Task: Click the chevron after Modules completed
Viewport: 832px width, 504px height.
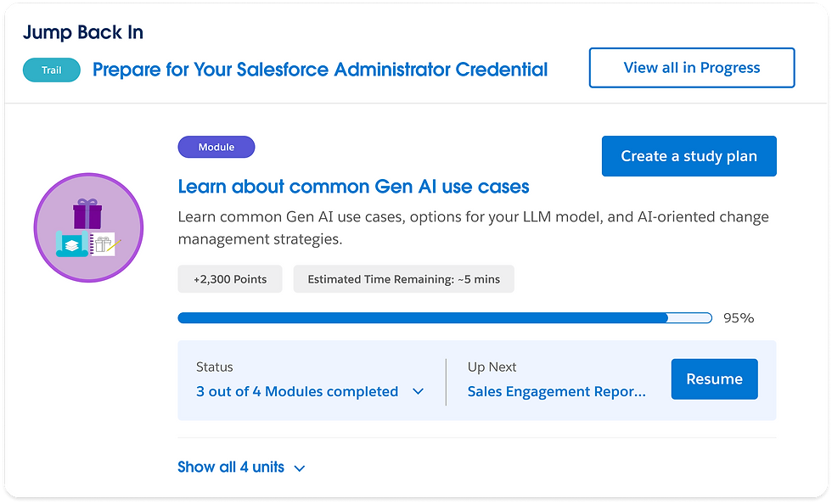Action: 418,392
